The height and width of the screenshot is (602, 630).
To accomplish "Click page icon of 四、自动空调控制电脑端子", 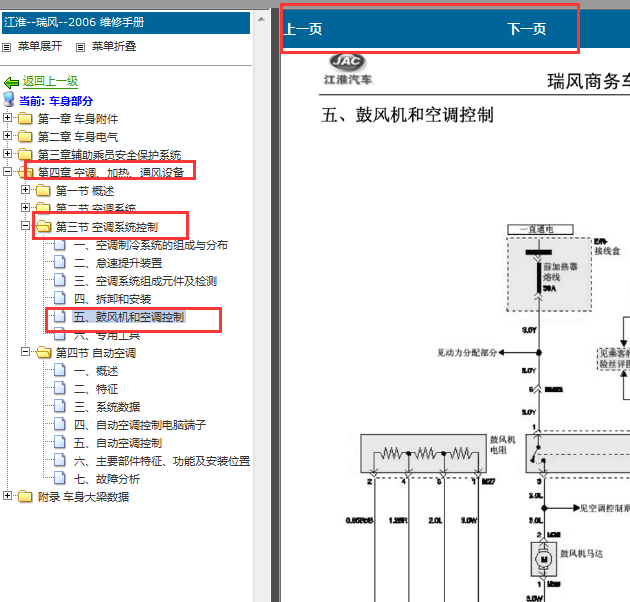I will point(60,424).
